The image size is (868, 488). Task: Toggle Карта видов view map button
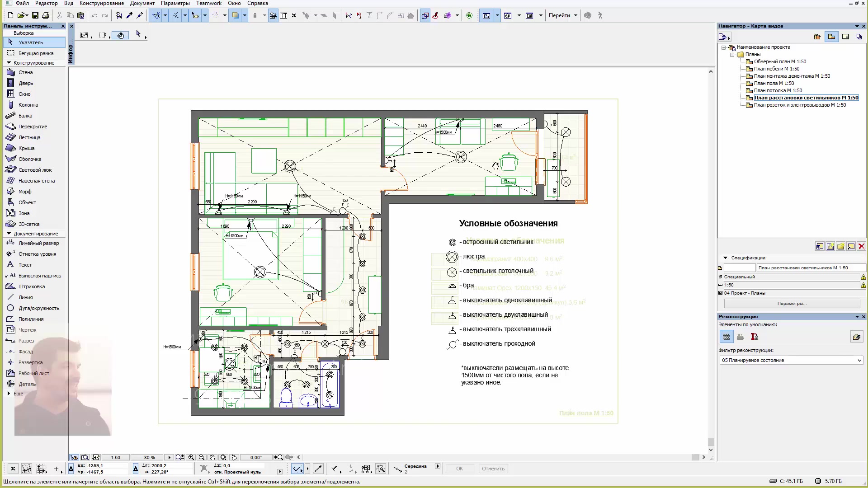(831, 37)
